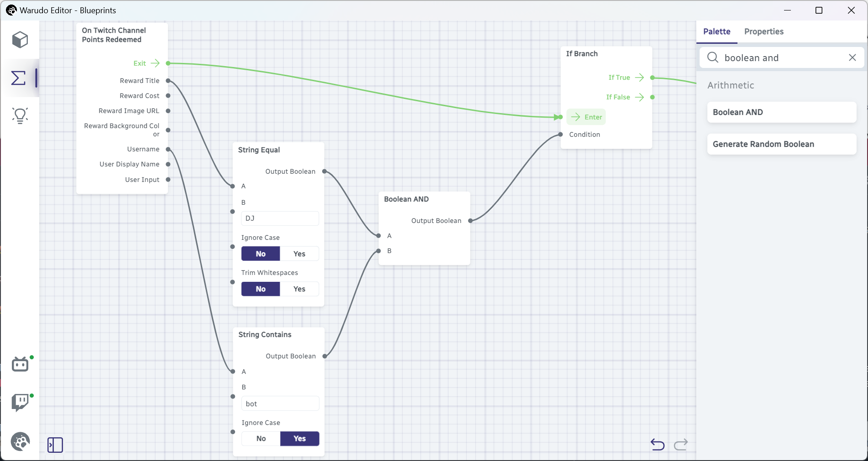The width and height of the screenshot is (868, 461).
Task: Click the Boolean AND node's B input port
Action: [x=379, y=251]
